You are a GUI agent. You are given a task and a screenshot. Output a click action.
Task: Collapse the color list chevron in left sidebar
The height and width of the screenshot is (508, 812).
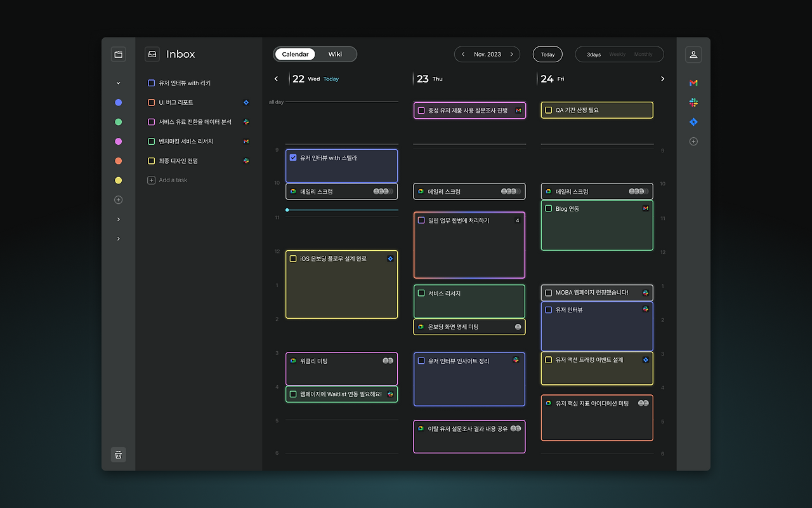click(118, 83)
